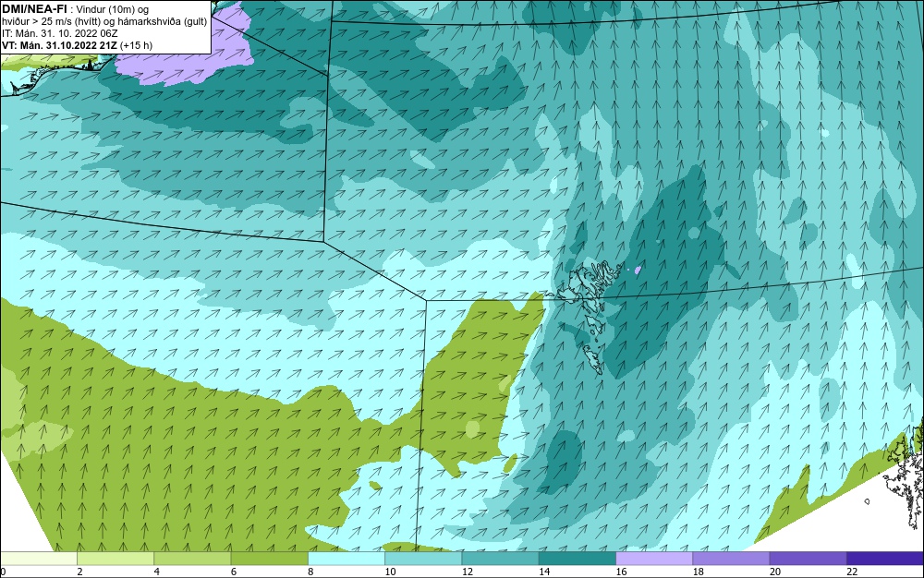
Task: Click the legend value '8'
Action: pyautogui.click(x=310, y=572)
